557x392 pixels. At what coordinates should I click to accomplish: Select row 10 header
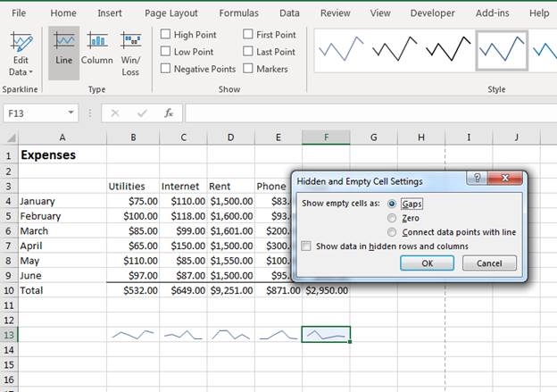pyautogui.click(x=9, y=290)
